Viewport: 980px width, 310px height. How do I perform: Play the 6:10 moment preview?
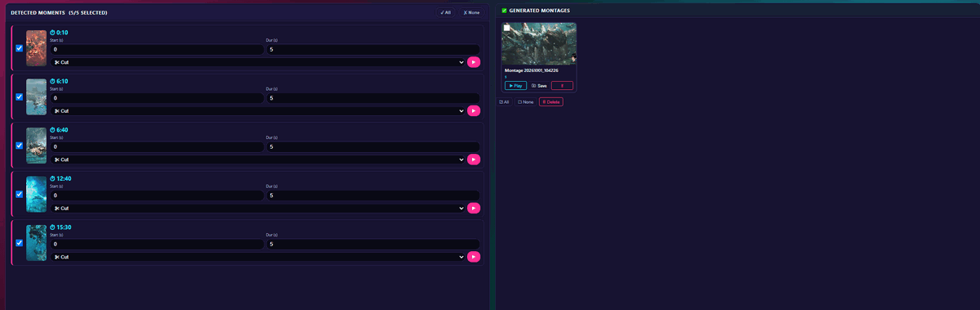pos(474,111)
